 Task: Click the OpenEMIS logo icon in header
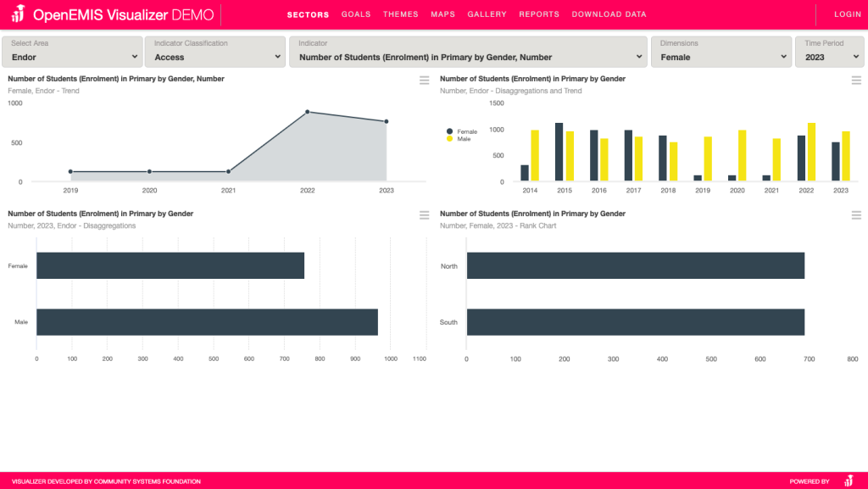pyautogui.click(x=18, y=15)
